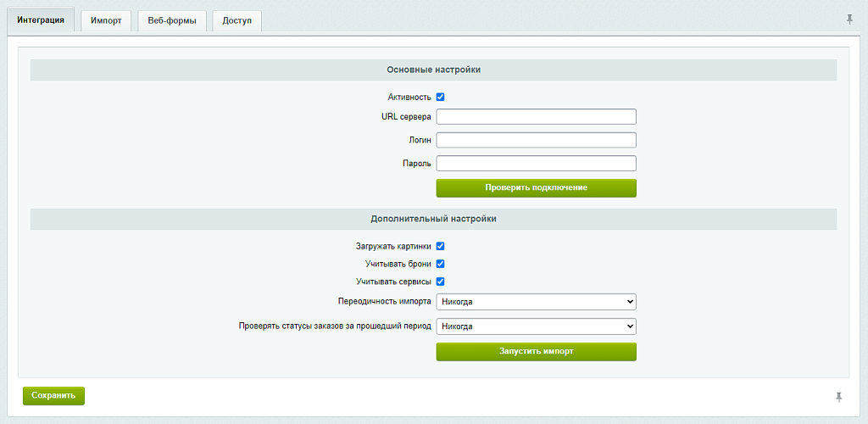Screen dimensions: 868x424
Task: Toggle the Учитывать сервисы checkbox
Action: (x=441, y=282)
